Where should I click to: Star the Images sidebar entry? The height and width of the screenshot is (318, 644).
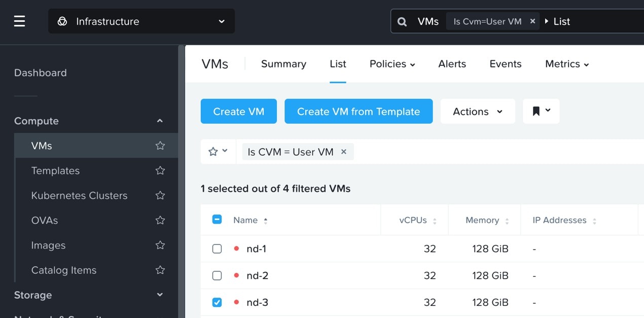(160, 245)
